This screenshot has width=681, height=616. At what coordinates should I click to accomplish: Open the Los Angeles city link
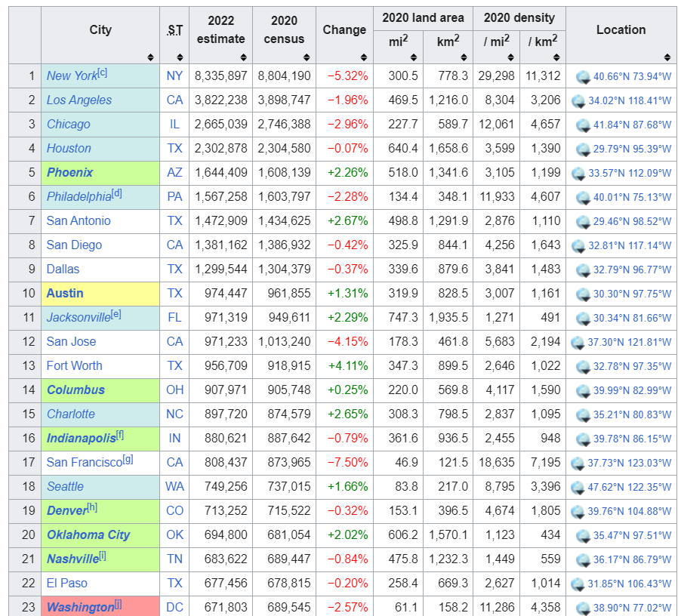(79, 100)
